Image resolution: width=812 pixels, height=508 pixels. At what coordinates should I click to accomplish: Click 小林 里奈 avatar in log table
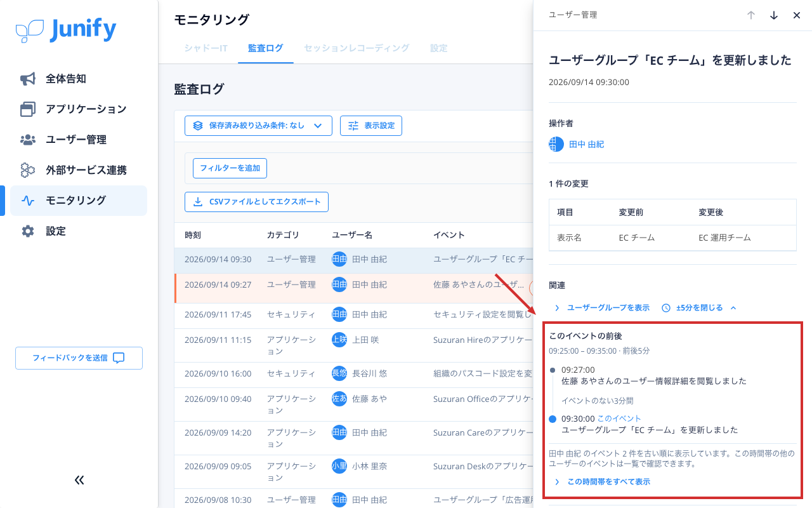(x=339, y=466)
